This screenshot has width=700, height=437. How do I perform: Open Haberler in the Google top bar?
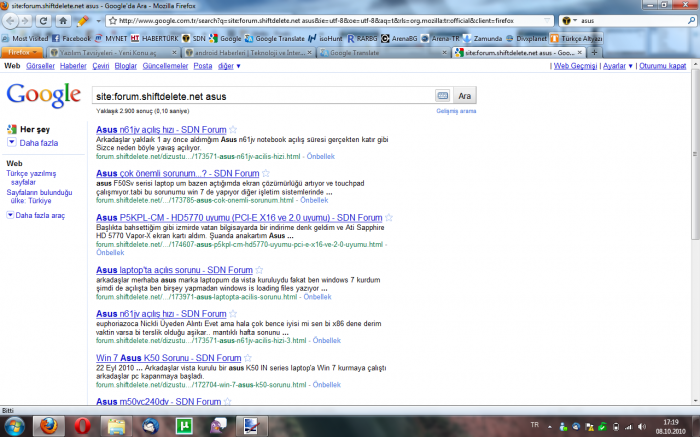(x=73, y=66)
